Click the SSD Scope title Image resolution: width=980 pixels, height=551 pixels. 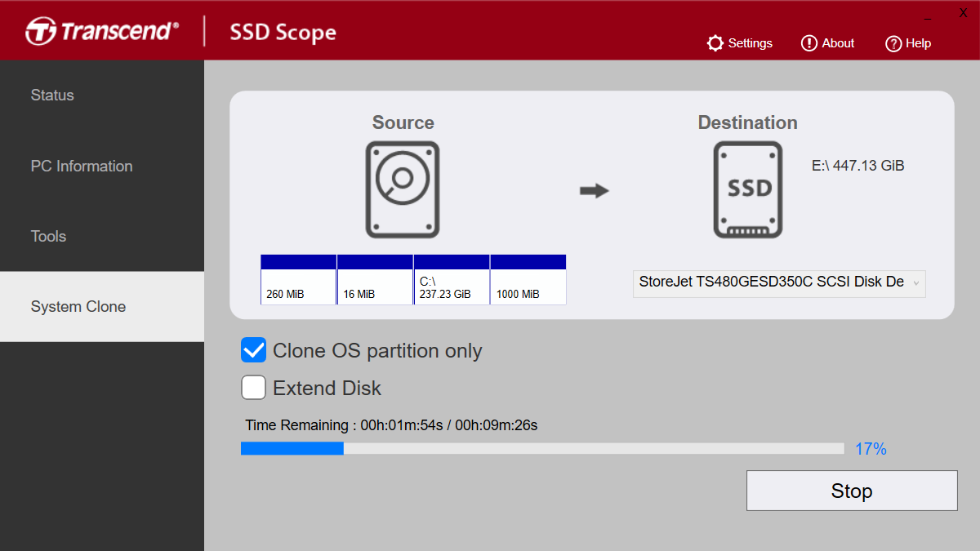pos(283,33)
